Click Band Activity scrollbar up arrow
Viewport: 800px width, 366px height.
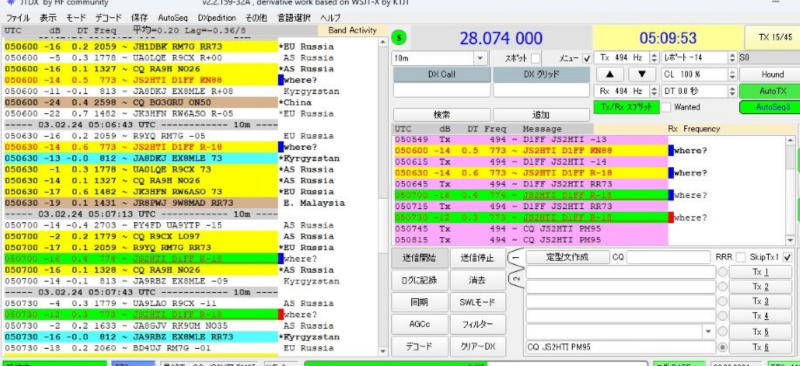pos(383,43)
